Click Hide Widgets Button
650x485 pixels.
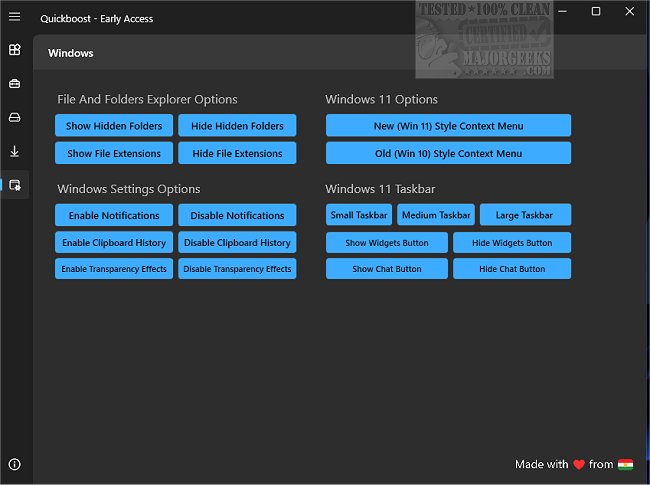[512, 242]
